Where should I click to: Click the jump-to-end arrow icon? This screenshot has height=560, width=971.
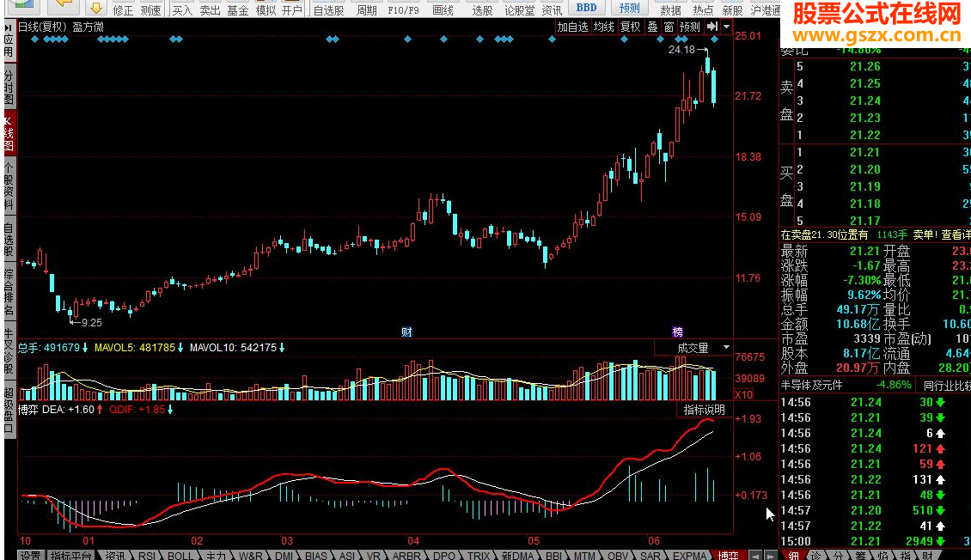point(712,27)
